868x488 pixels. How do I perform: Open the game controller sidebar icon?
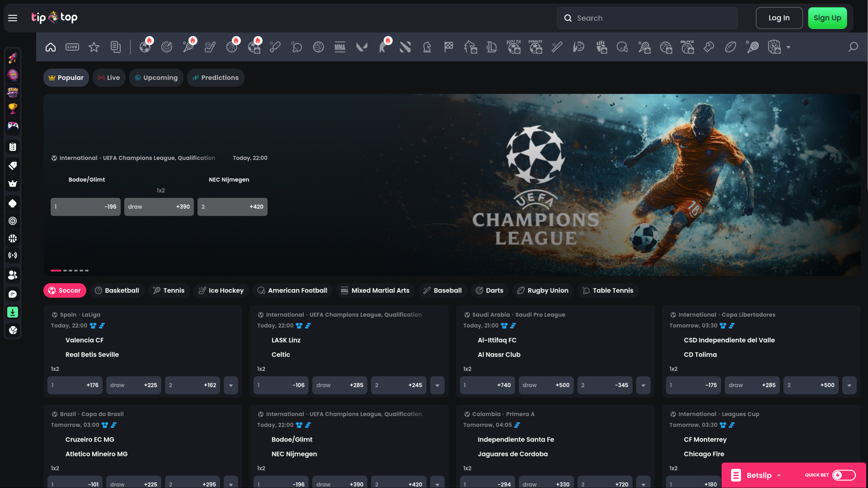(13, 126)
